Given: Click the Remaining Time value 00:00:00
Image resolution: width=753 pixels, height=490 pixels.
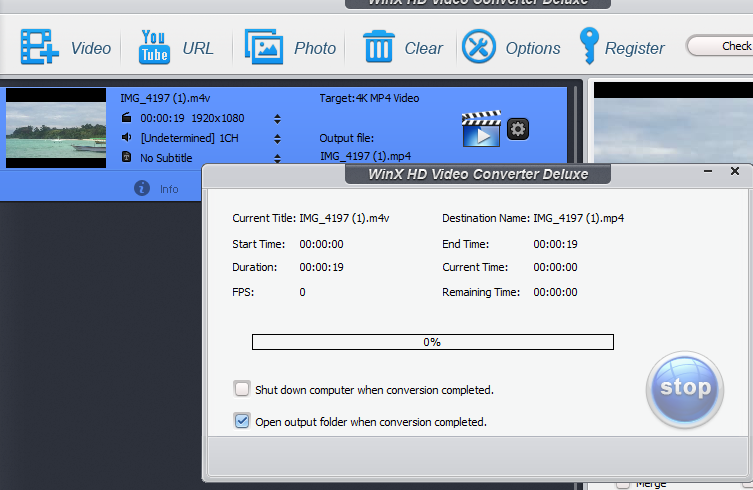Looking at the screenshot, I should pos(555,292).
